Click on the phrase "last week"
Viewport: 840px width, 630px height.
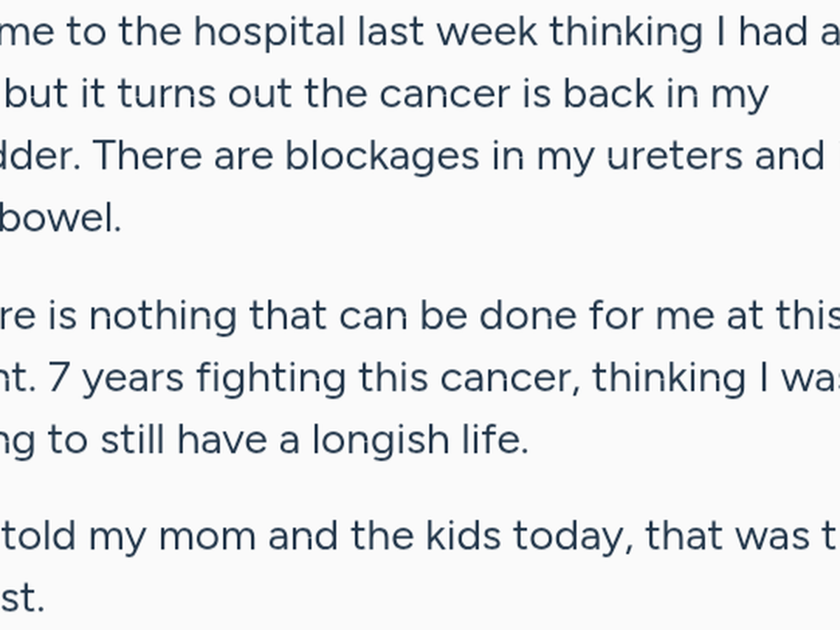448,32
